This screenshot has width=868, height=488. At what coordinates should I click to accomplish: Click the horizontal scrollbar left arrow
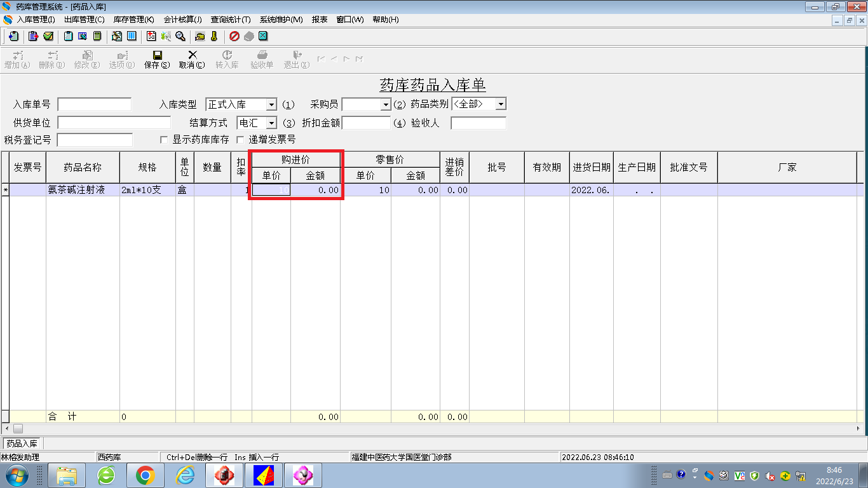tap(6, 428)
